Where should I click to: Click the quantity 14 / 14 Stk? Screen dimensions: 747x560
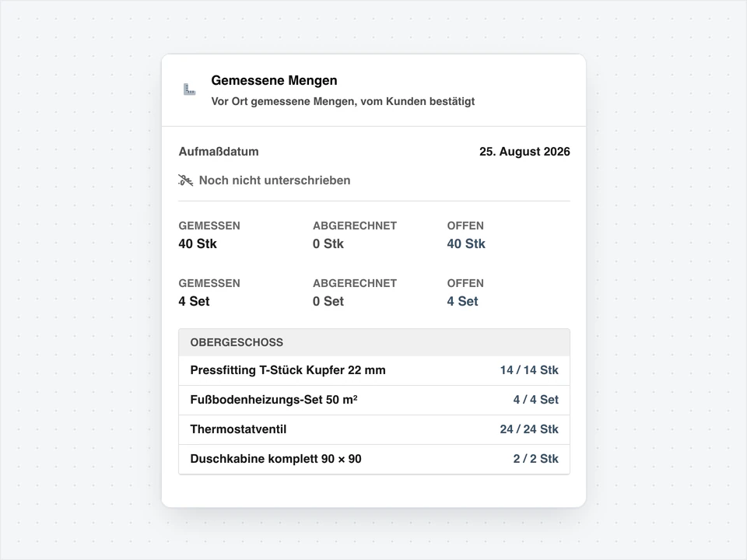(x=529, y=370)
